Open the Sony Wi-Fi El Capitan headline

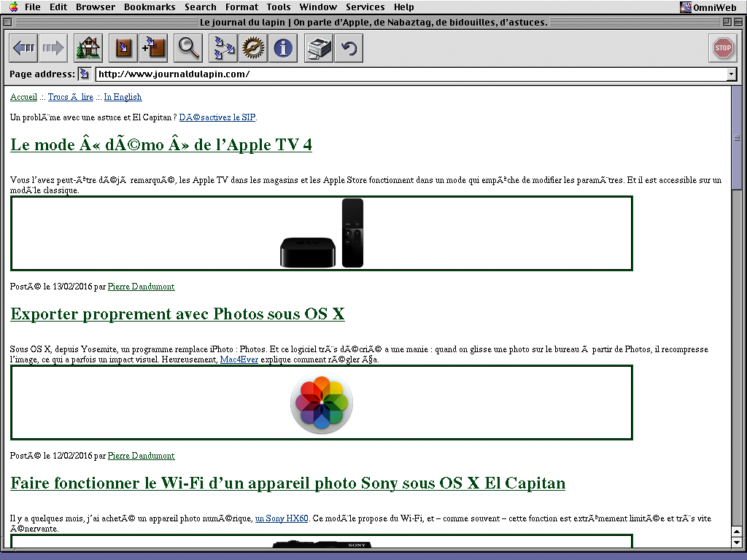click(x=287, y=483)
